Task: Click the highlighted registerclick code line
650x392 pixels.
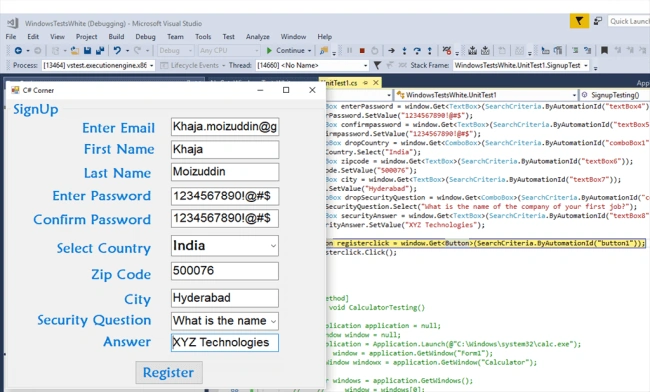Action: (x=485, y=243)
